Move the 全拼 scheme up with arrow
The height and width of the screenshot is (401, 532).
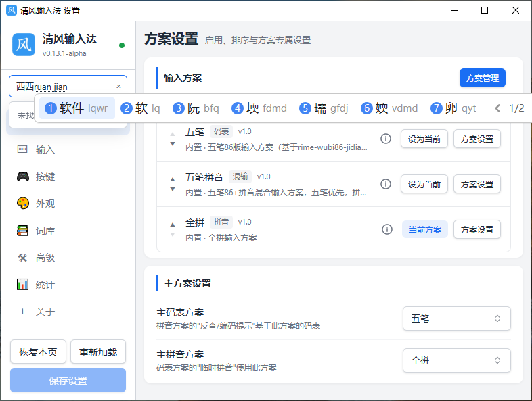click(x=173, y=225)
